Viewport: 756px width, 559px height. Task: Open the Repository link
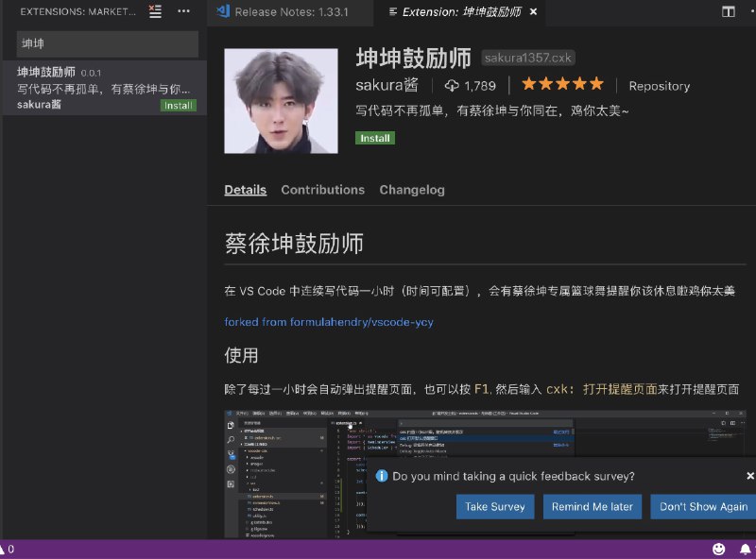click(659, 86)
